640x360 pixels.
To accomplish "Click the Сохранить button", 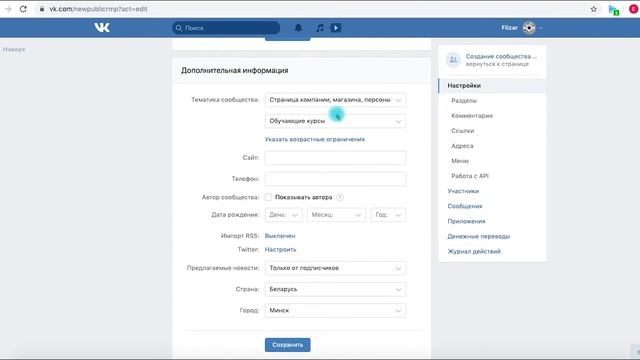I will [x=287, y=345].
